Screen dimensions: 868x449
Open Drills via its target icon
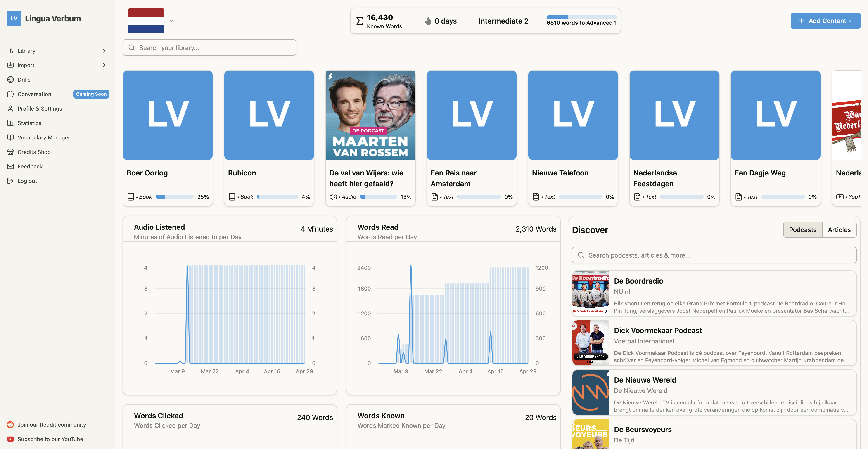10,80
